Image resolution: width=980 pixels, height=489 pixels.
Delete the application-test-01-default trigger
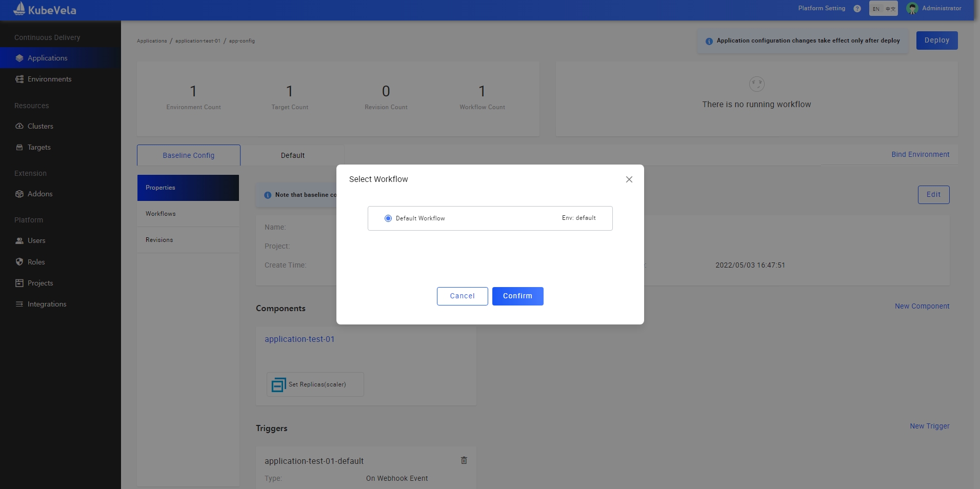tap(464, 460)
